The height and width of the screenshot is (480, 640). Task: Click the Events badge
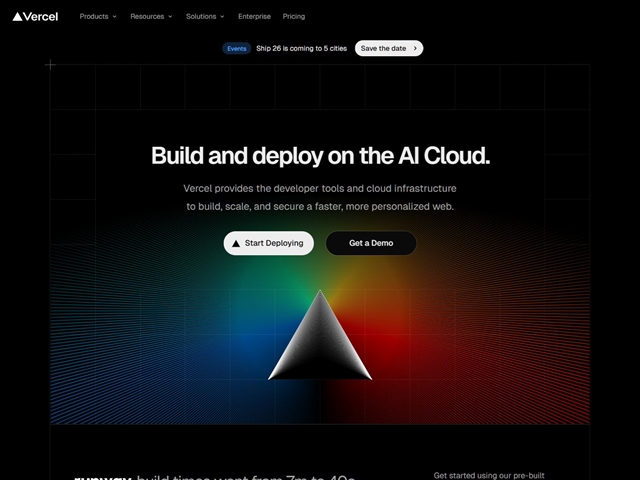(236, 48)
